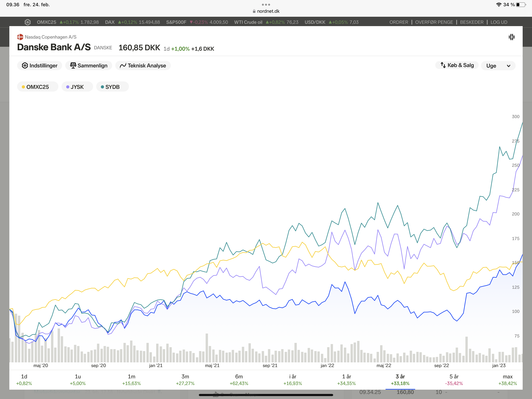The width and height of the screenshot is (532, 399).
Task: Click the 09.36 status bar clock
Action: coord(13,4)
